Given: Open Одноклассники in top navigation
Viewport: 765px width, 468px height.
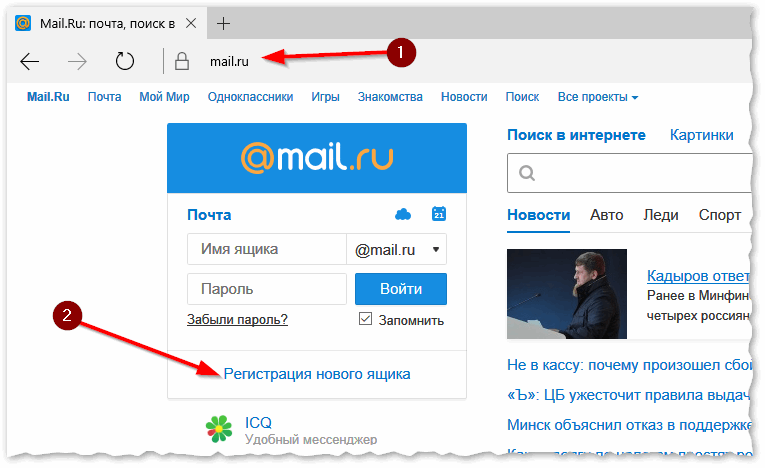Looking at the screenshot, I should [x=250, y=97].
